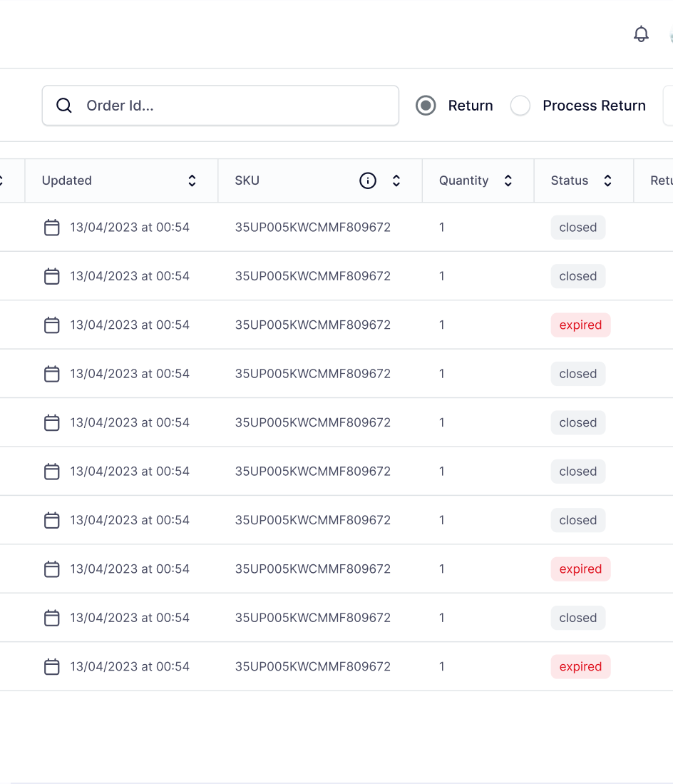This screenshot has width=673, height=784.
Task: Click the SKU value in second row
Action: [313, 276]
